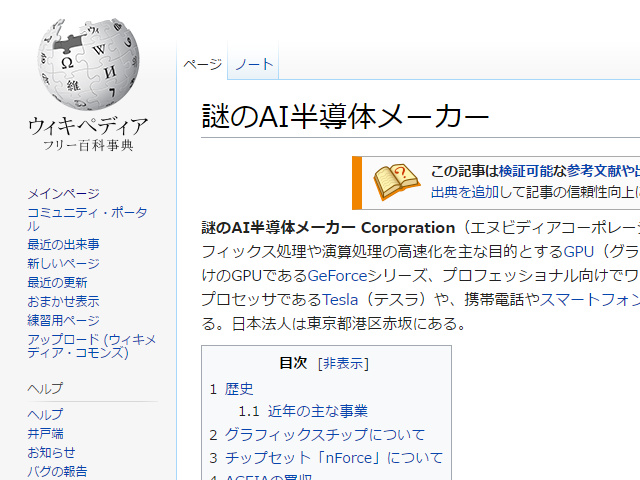Open コミュニティ・ポータル sidebar link

[87, 219]
